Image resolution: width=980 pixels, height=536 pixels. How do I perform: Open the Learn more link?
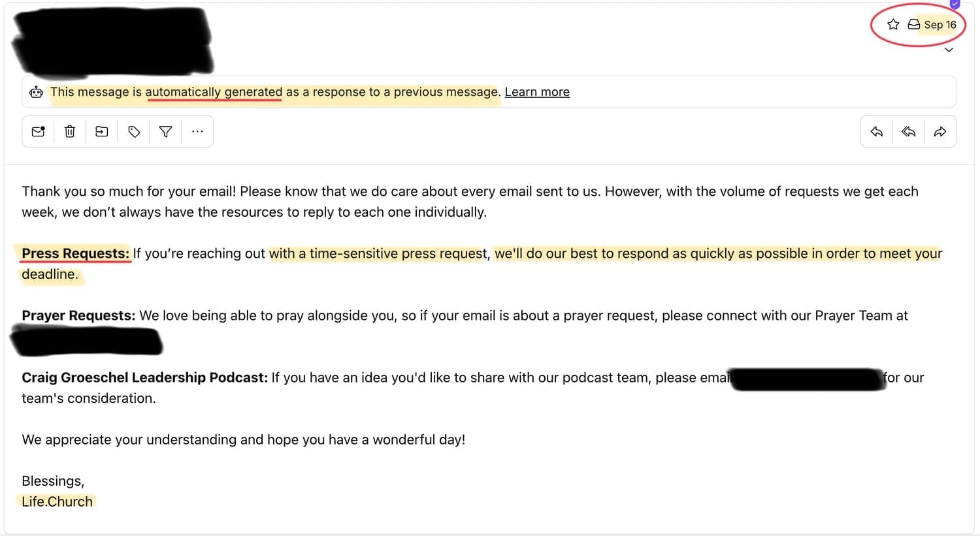(x=537, y=92)
